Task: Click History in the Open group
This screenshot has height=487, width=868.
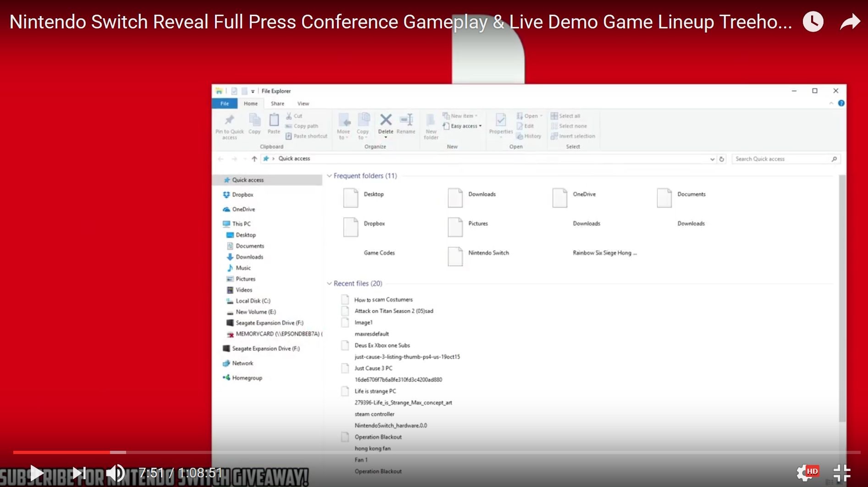Action: click(x=529, y=136)
